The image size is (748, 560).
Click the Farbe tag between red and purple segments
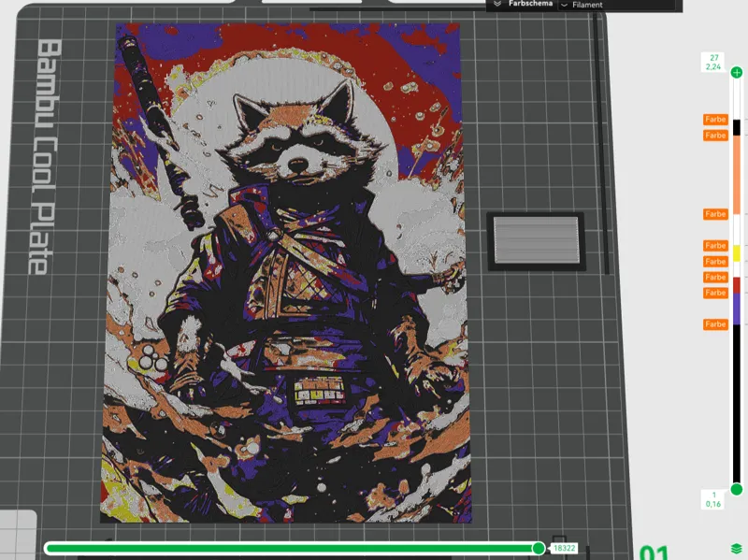[715, 293]
